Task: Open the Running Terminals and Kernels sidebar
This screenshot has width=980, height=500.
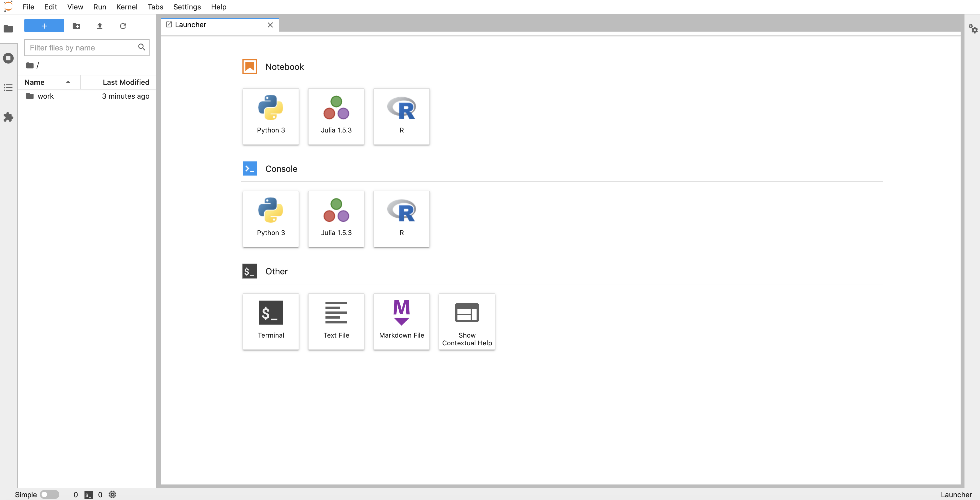Action: [8, 58]
